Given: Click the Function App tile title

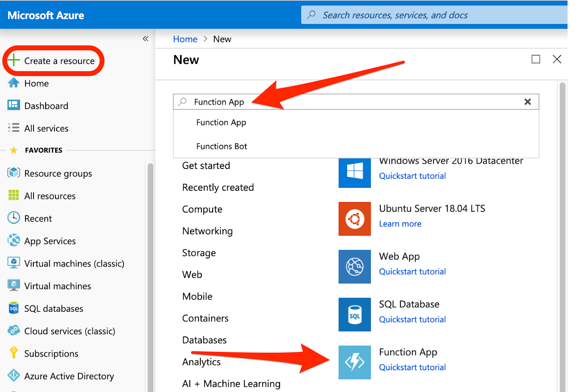Looking at the screenshot, I should [x=408, y=352].
